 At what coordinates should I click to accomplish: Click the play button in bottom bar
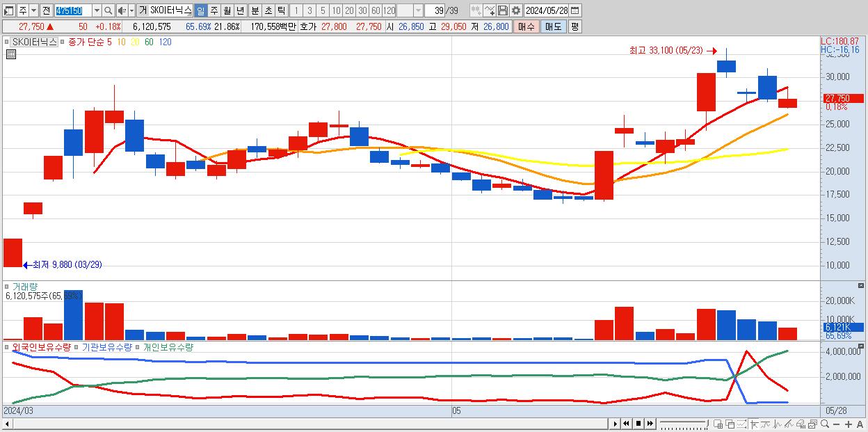pyautogui.click(x=616, y=424)
